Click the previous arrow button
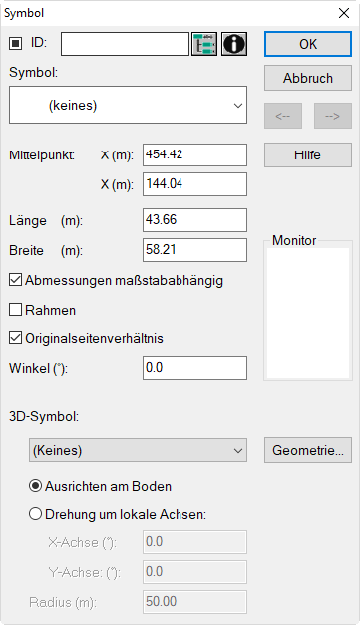Screen dimensions: 360x625 tap(283, 116)
